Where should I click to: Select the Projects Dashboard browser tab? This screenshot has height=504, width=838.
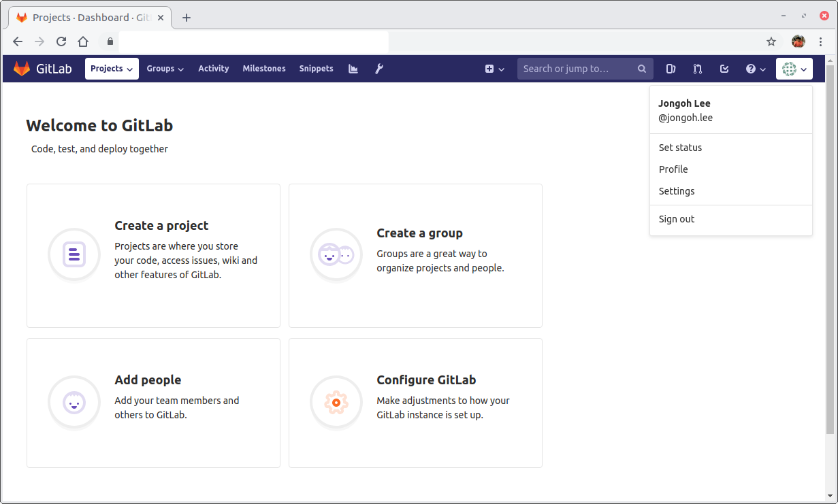point(90,18)
